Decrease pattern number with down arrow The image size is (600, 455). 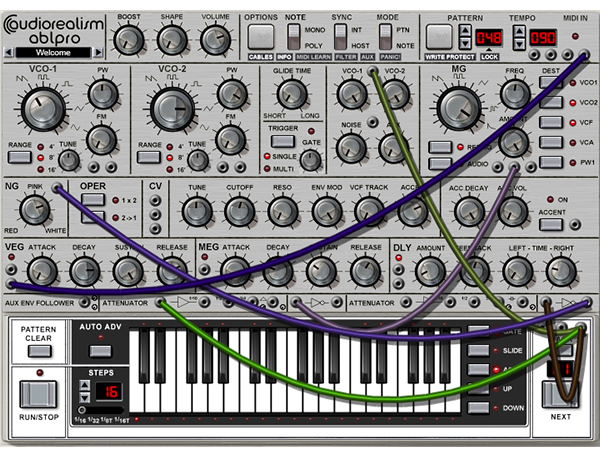click(465, 43)
